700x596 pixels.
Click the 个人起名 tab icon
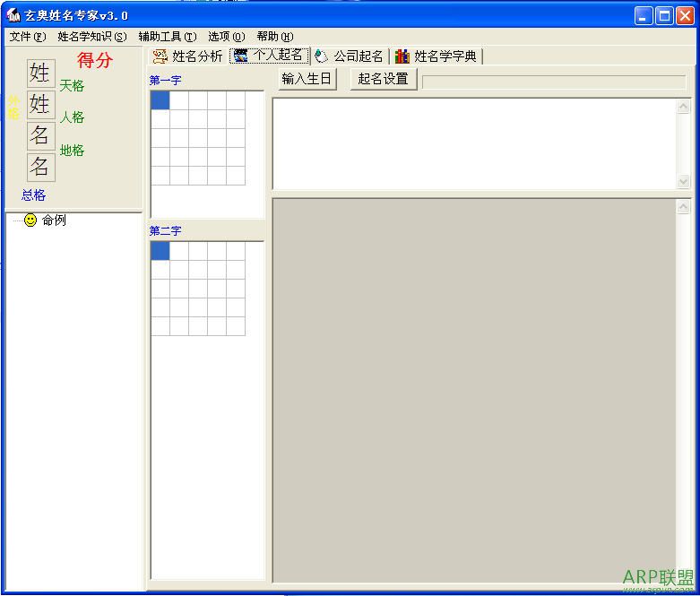[x=241, y=56]
